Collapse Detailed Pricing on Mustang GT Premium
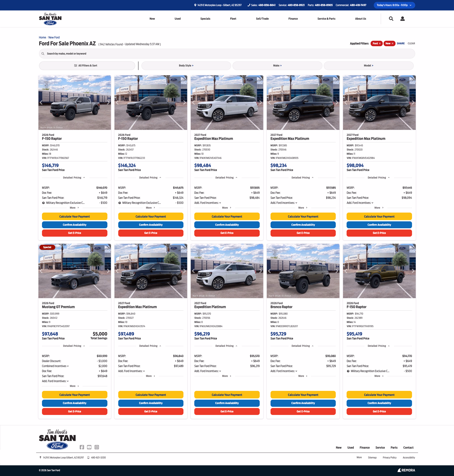 pos(74,346)
